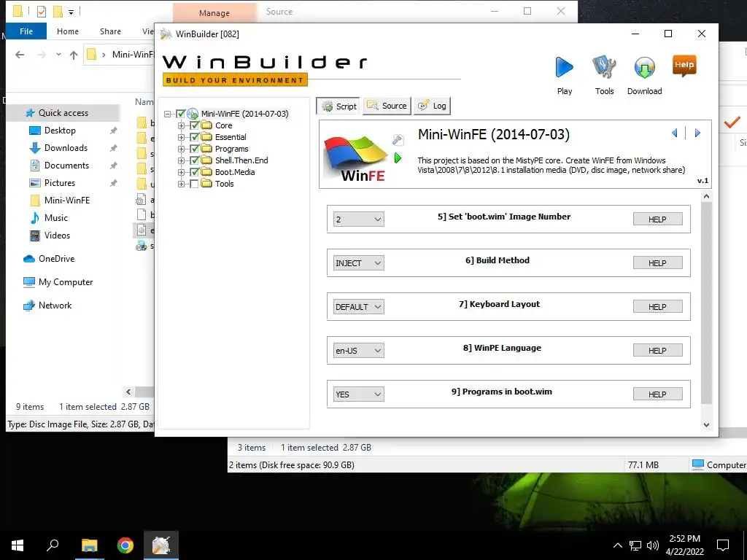Click the volume speaker tray icon
This screenshot has width=747, height=560.
click(x=653, y=545)
